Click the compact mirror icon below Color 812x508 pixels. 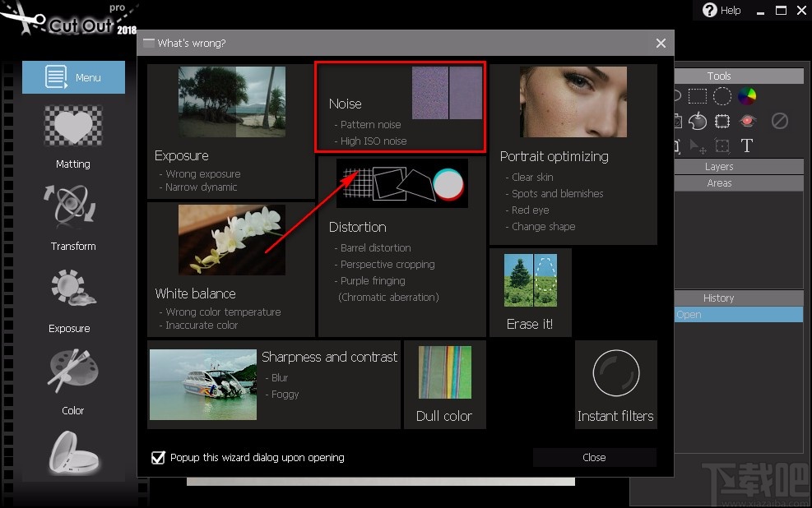(x=73, y=453)
